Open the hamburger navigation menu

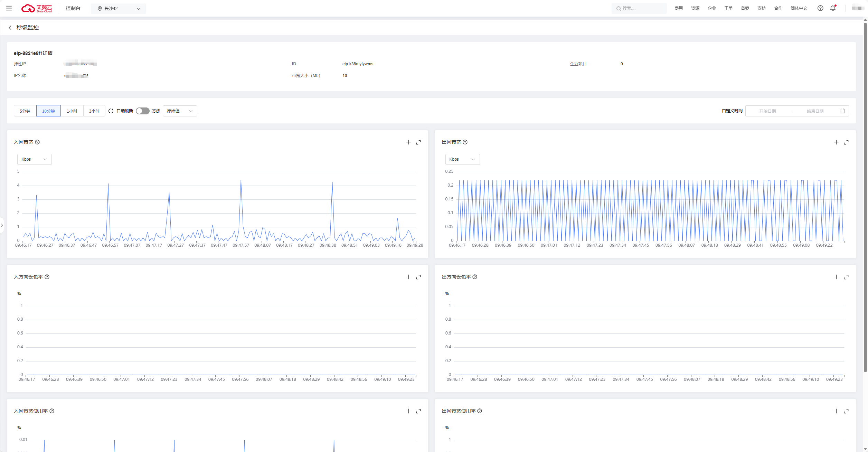(x=9, y=8)
